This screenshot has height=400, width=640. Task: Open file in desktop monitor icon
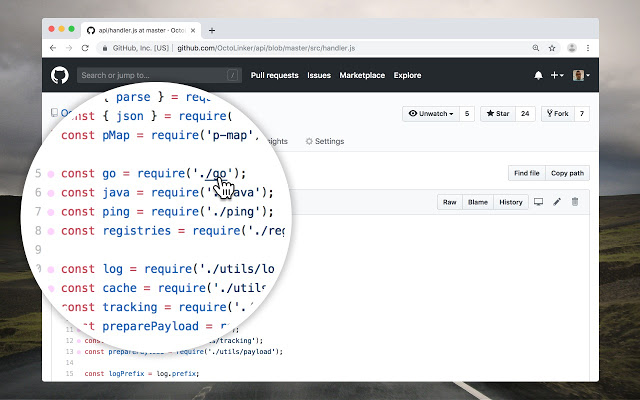(538, 202)
